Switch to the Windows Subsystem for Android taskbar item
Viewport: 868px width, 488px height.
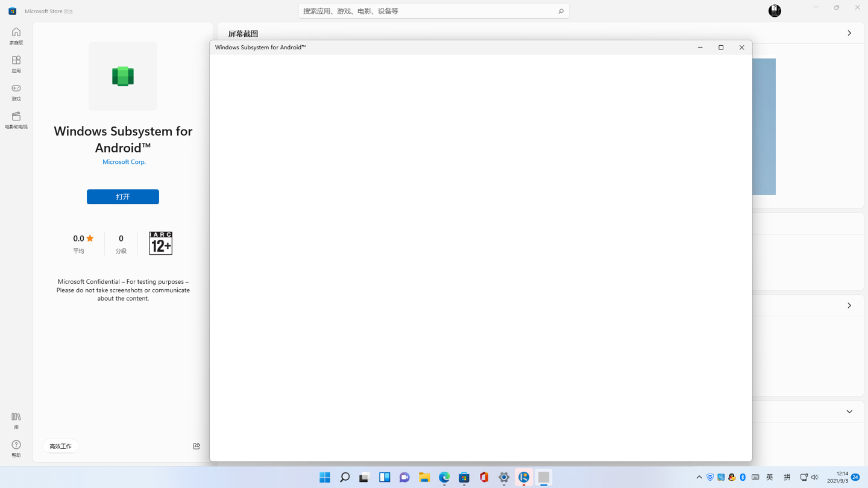[544, 477]
